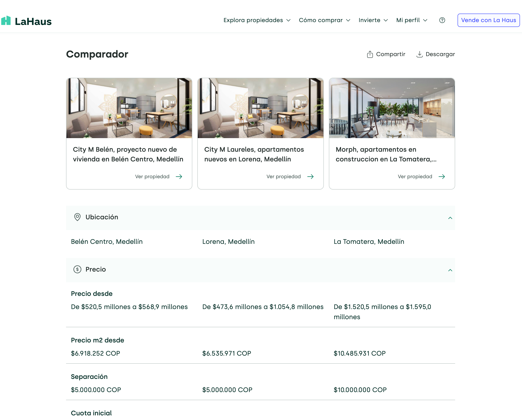Click arrow icon on City M Belén card

[179, 177]
